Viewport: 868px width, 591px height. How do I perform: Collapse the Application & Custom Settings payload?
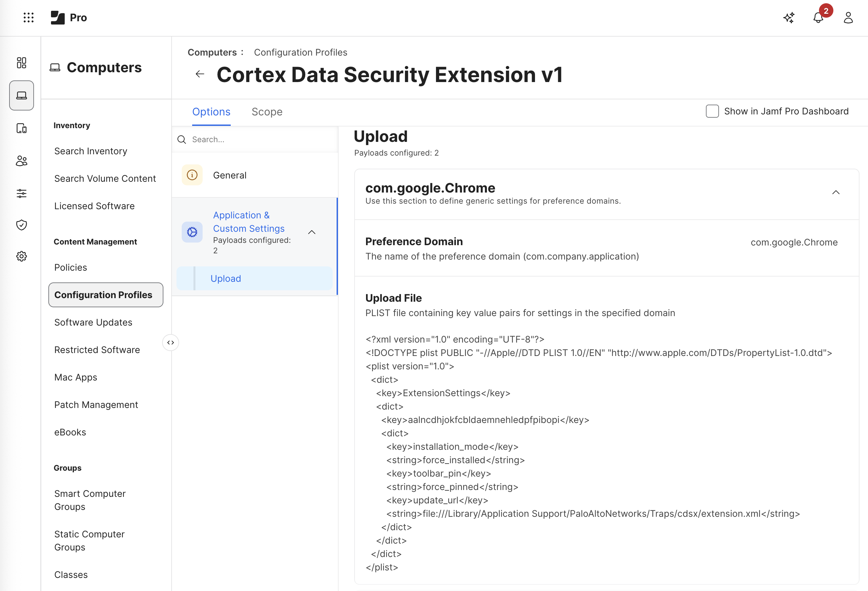(x=312, y=232)
